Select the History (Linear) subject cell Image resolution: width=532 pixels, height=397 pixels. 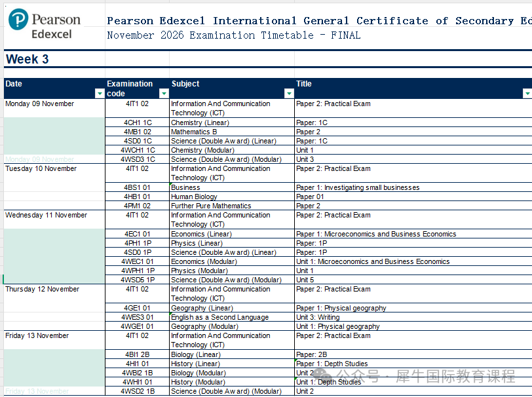click(232, 364)
